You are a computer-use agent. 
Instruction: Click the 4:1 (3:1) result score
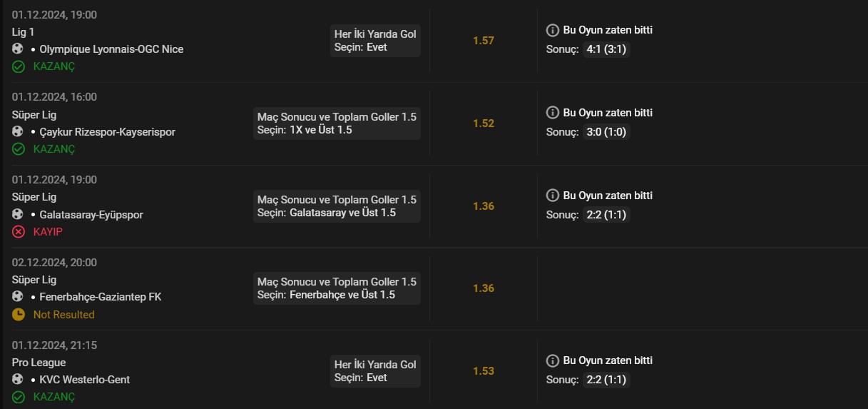[x=606, y=49]
